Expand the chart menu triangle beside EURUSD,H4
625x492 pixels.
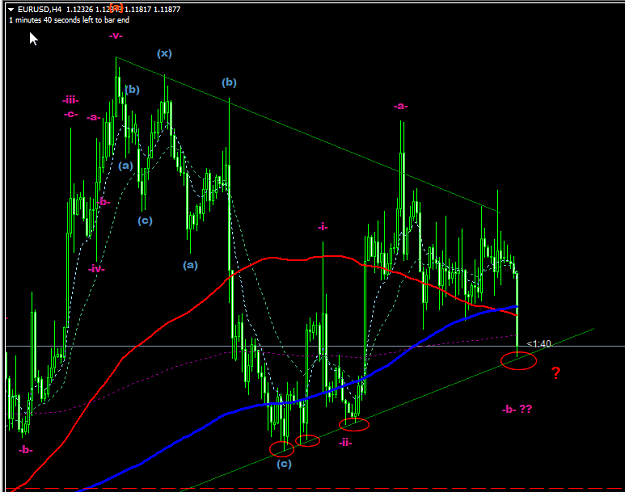click(11, 9)
